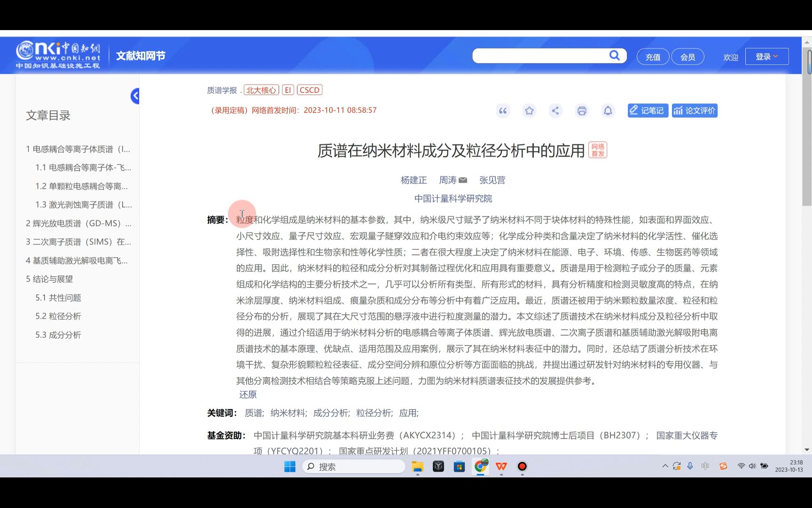812x508 pixels.
Task: Click the bell notification icon
Action: point(608,111)
